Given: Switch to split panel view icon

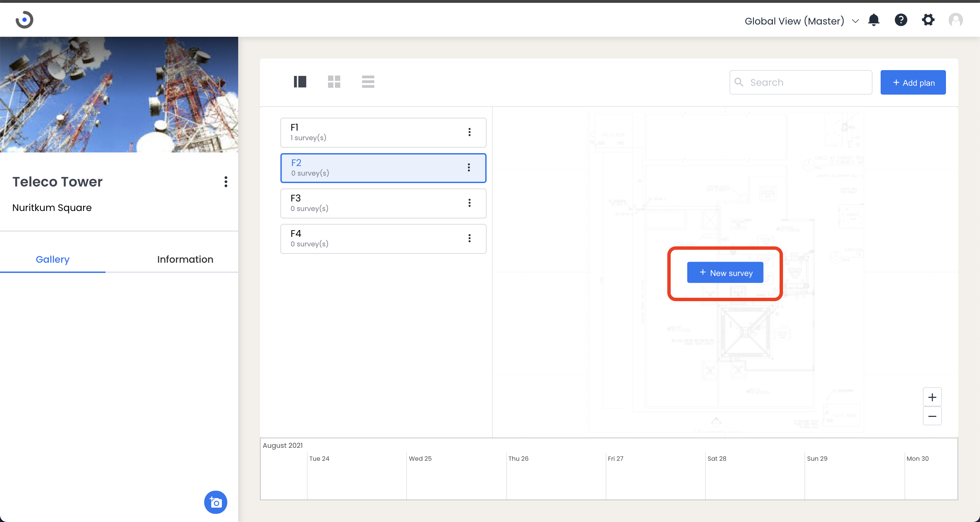Looking at the screenshot, I should click(x=300, y=81).
